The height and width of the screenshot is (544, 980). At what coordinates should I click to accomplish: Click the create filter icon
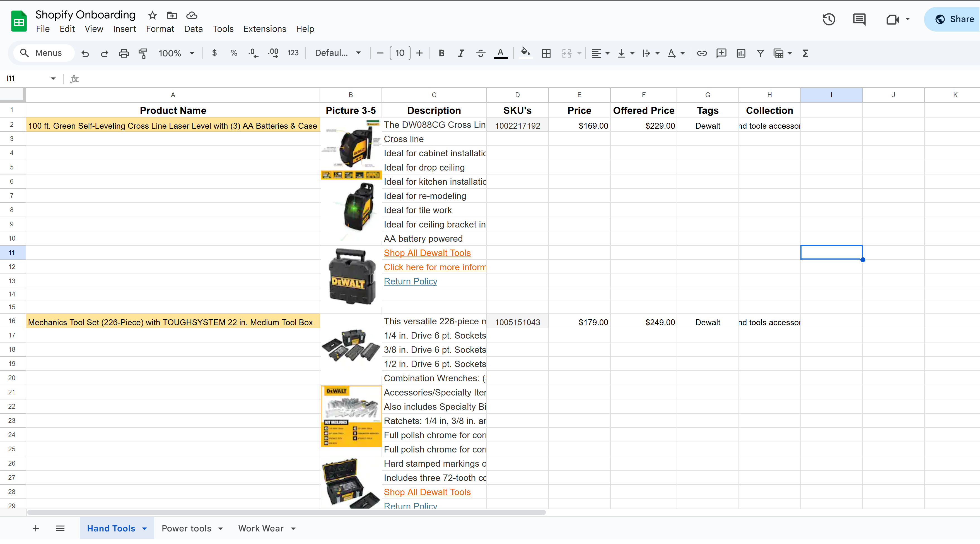[760, 53]
